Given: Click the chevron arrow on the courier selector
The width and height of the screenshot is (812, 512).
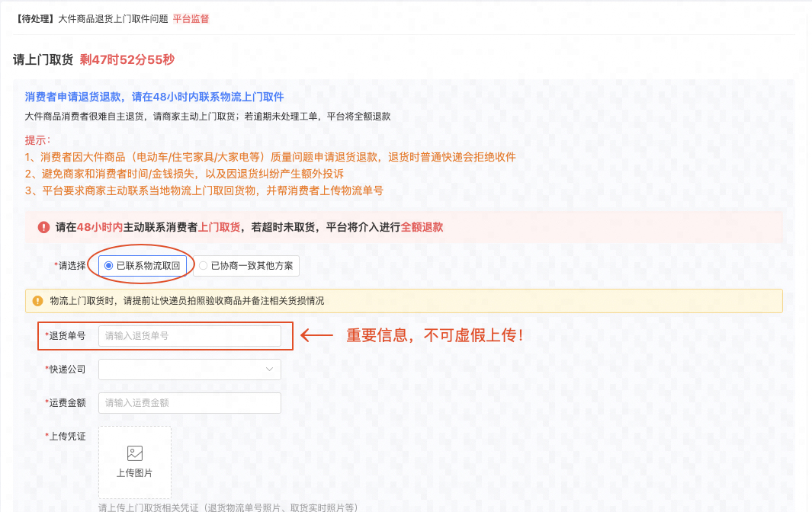Looking at the screenshot, I should pos(269,369).
